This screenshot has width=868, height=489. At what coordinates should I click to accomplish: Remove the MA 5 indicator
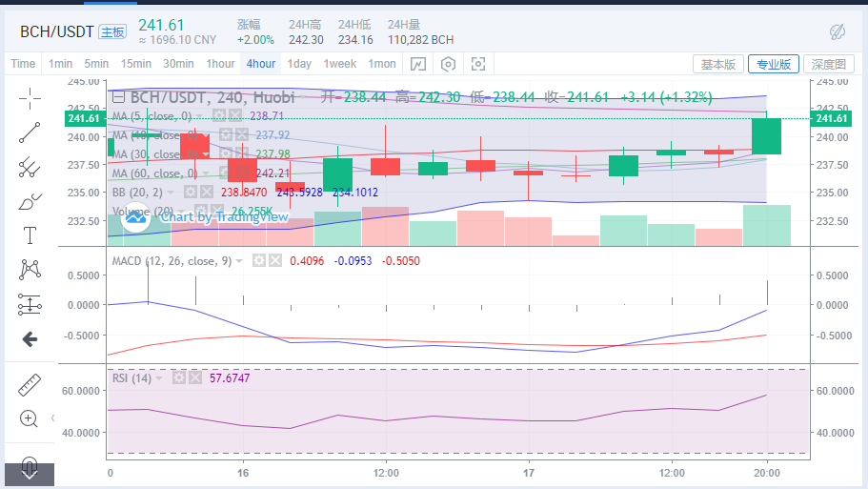[x=235, y=115]
